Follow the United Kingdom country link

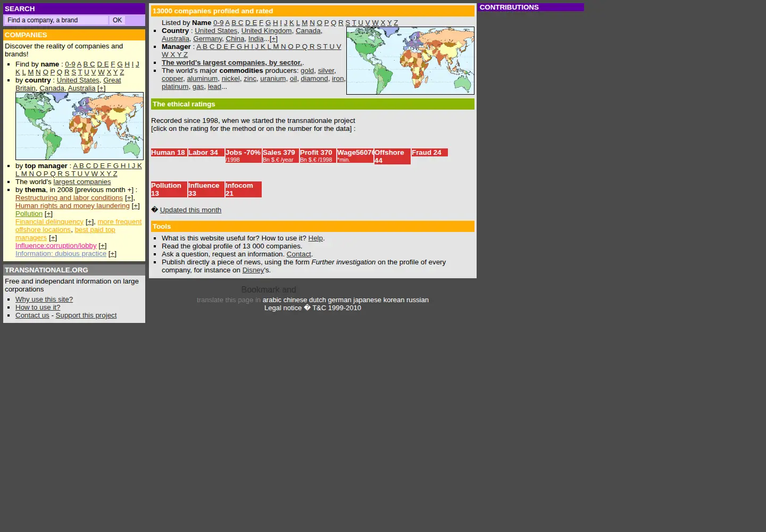click(267, 31)
